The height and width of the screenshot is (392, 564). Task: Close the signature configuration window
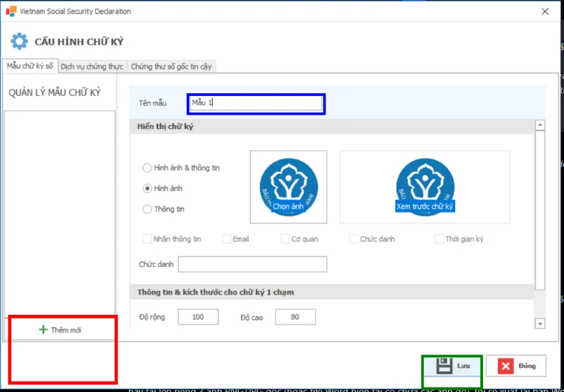[545, 12]
